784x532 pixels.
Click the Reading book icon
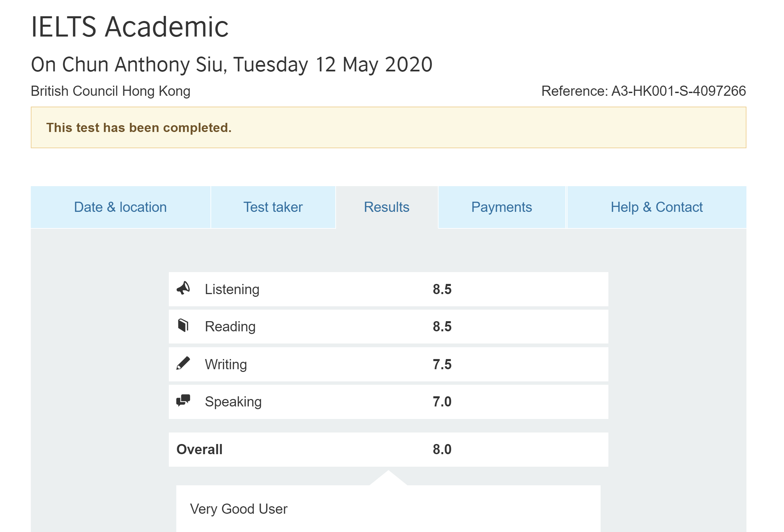tap(183, 326)
